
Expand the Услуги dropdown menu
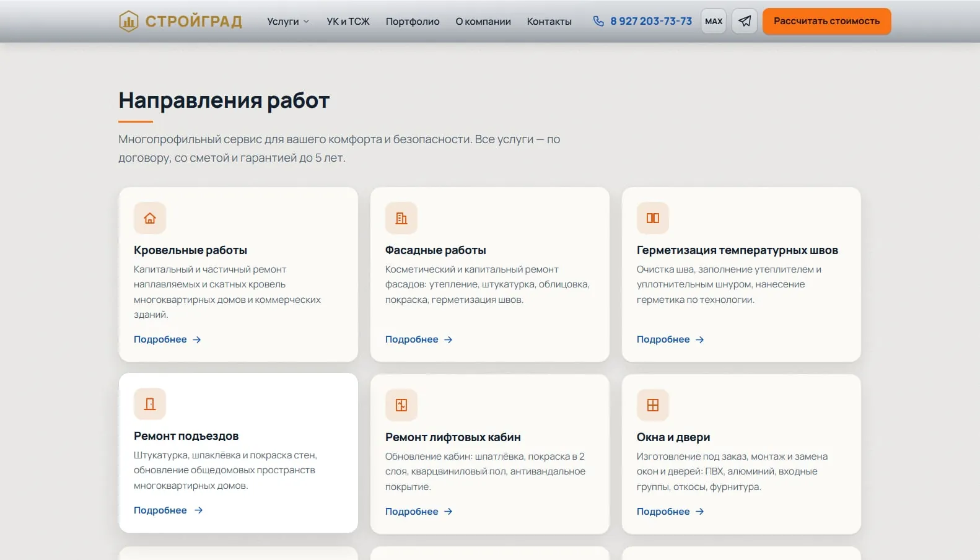tap(288, 22)
